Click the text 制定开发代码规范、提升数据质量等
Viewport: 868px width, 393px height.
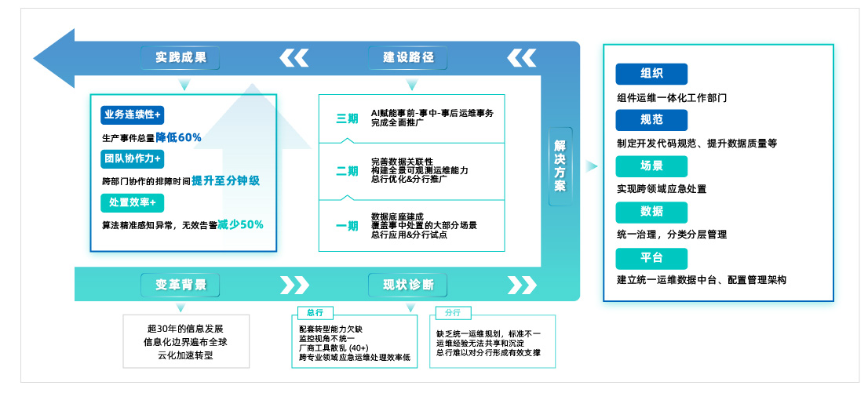tap(698, 144)
